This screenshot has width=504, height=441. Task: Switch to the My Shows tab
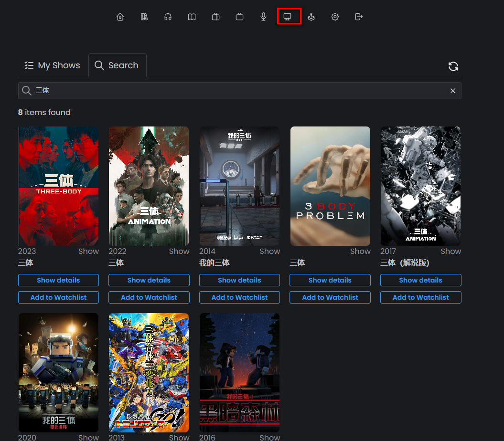pyautogui.click(x=53, y=65)
